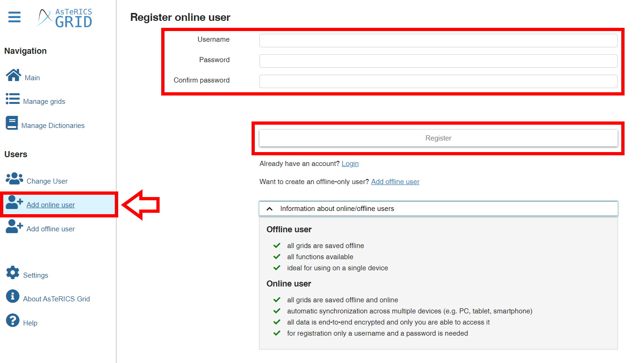Click the chevron arrow on information panel
Image resolution: width=644 pixels, height=363 pixels.
[x=269, y=209]
